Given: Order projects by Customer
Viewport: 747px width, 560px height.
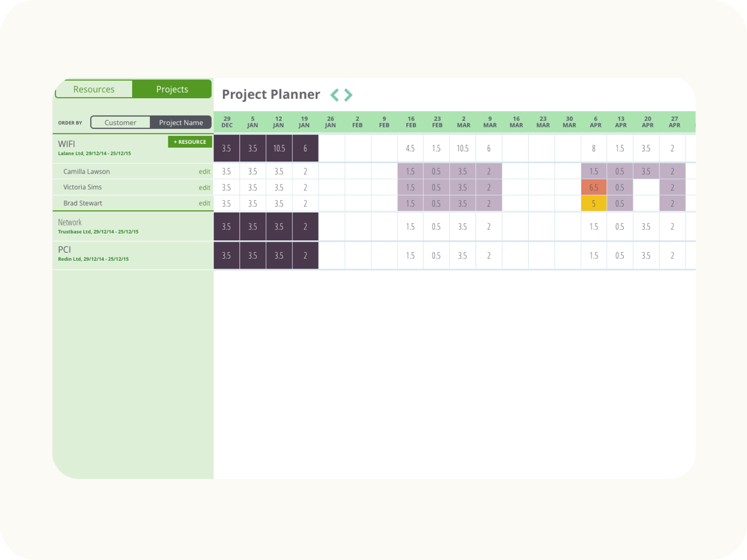Looking at the screenshot, I should coord(120,123).
